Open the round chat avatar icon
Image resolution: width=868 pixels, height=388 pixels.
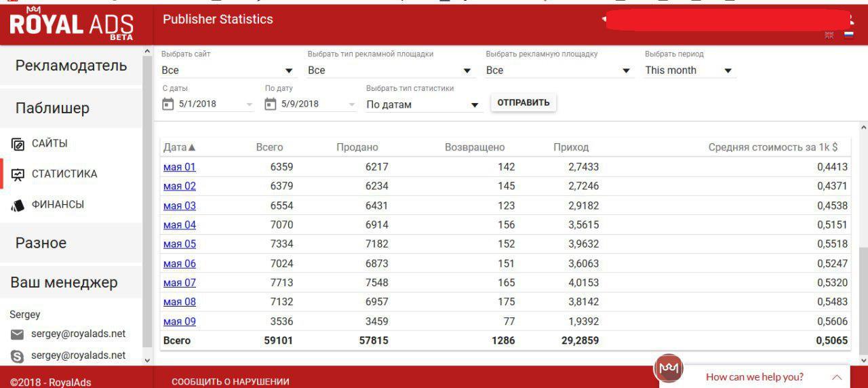[x=668, y=368]
